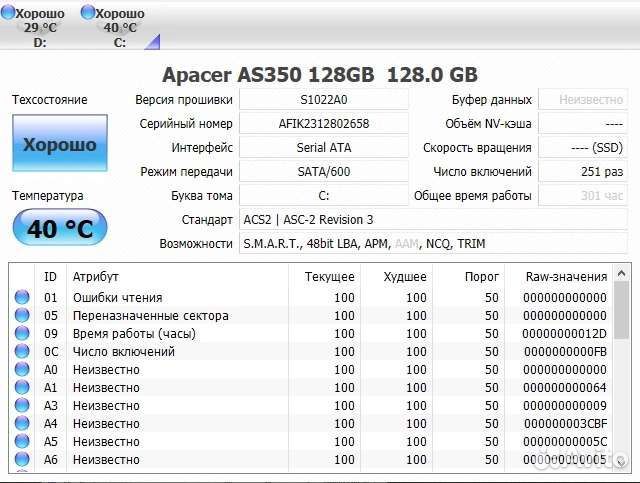Click the NV cache size value
Viewport: 640px width, 483px height.
583,123
